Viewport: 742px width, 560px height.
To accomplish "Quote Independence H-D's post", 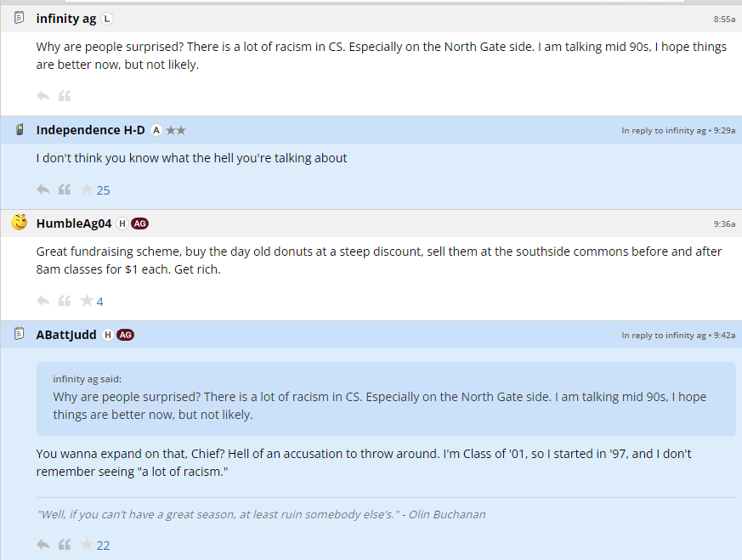I will (65, 189).
